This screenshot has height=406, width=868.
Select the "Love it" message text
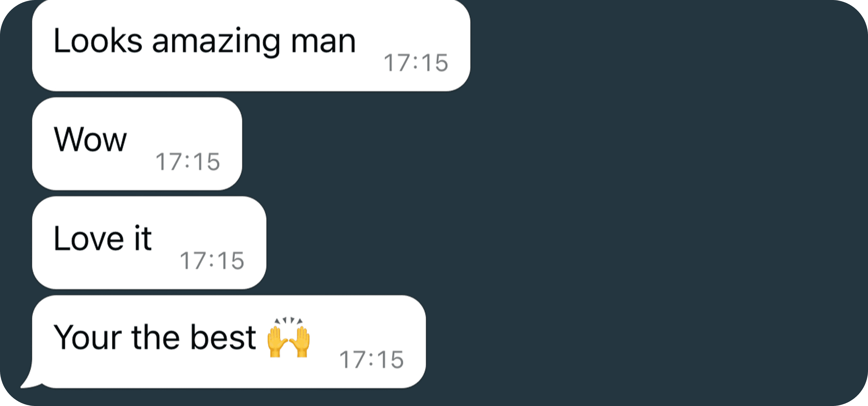(103, 238)
